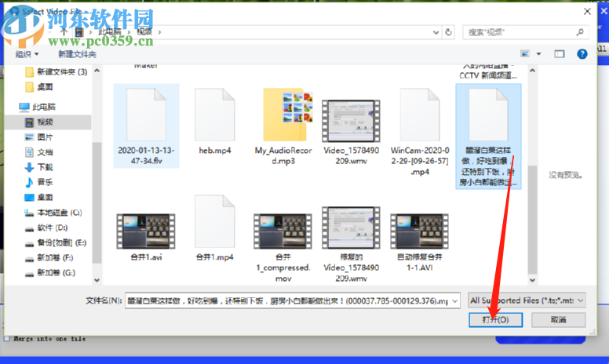Click the search magnifier icon
609x364 pixels.
click(x=580, y=32)
